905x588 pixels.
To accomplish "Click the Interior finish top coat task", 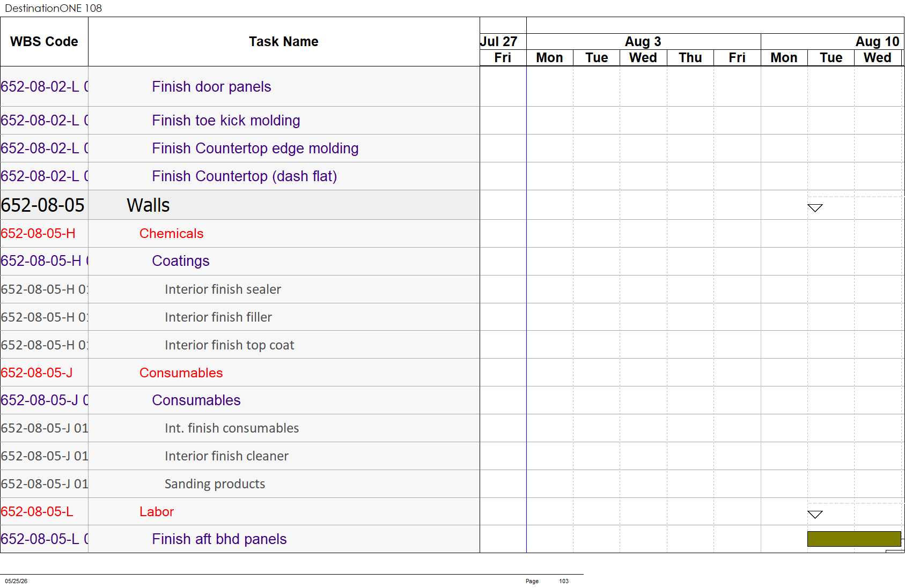I will [230, 345].
